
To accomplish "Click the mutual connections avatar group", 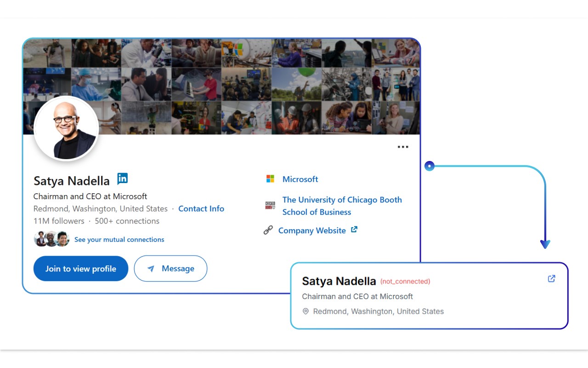I will point(51,239).
